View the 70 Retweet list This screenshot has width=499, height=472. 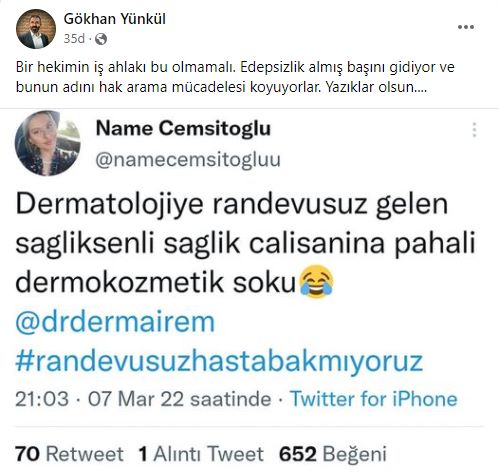pos(69,454)
